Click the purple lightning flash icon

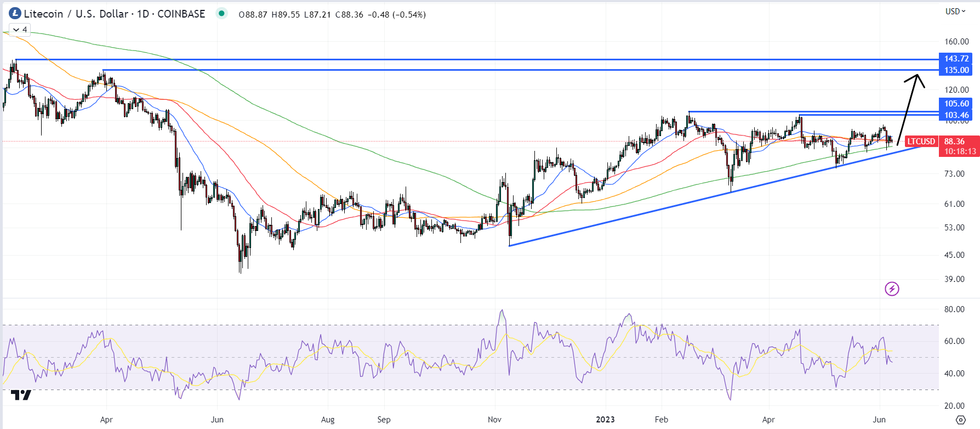point(892,289)
